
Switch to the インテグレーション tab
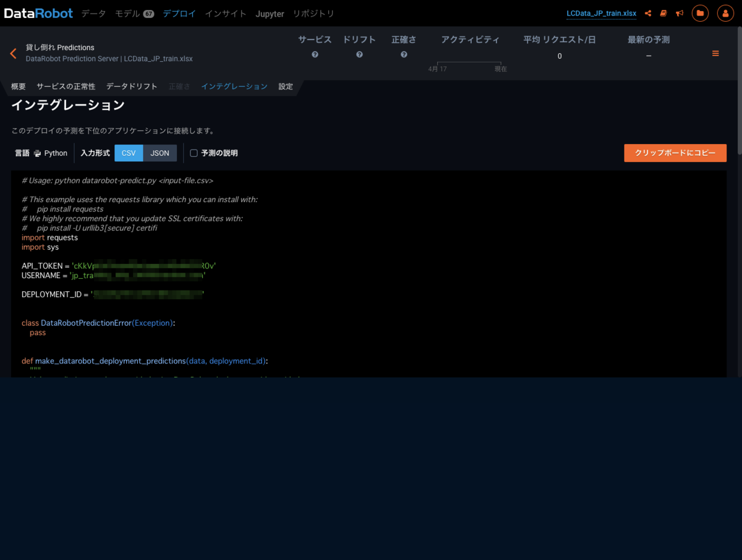point(234,87)
